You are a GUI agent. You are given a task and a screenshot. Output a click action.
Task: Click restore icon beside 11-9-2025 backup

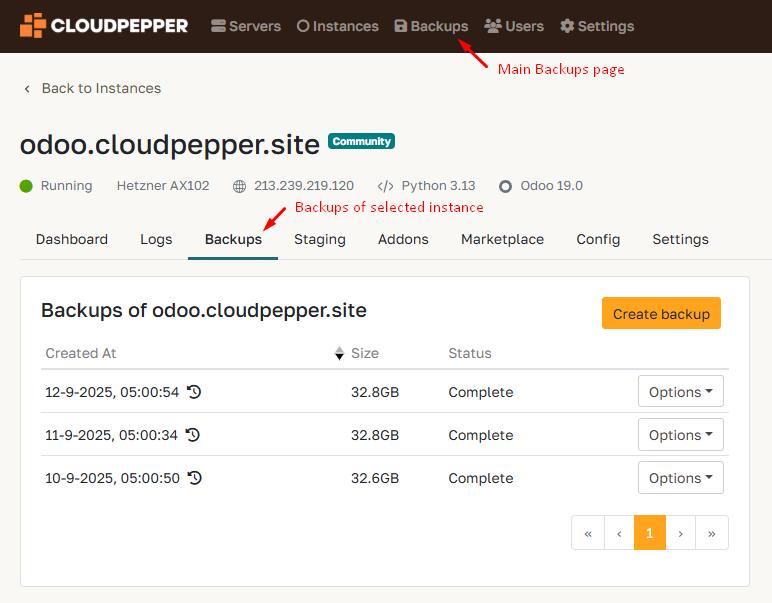click(193, 435)
